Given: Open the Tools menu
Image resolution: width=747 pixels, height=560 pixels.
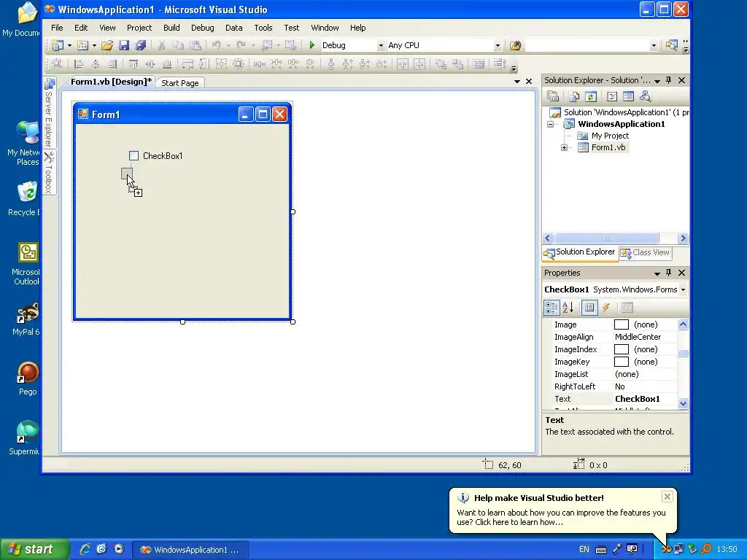Looking at the screenshot, I should [263, 28].
